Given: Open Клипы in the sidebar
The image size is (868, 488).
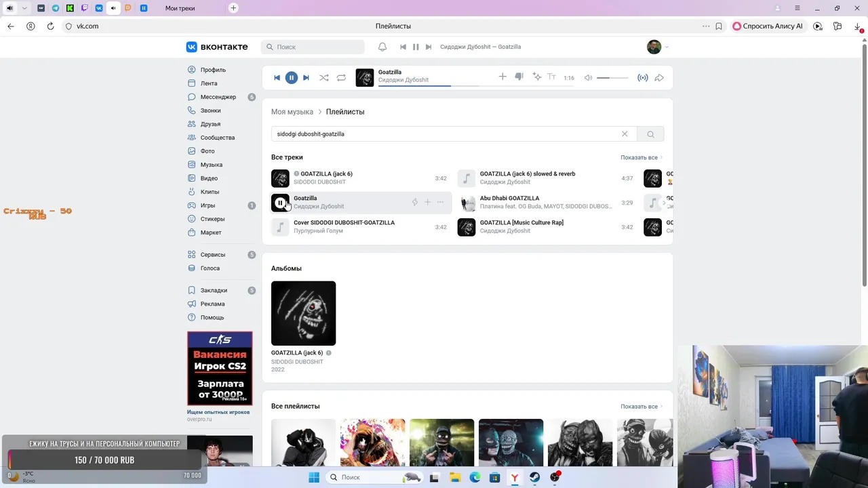Looking at the screenshot, I should point(210,192).
